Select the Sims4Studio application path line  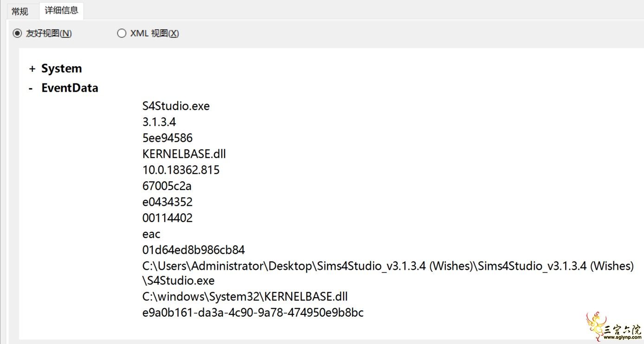coord(388,274)
